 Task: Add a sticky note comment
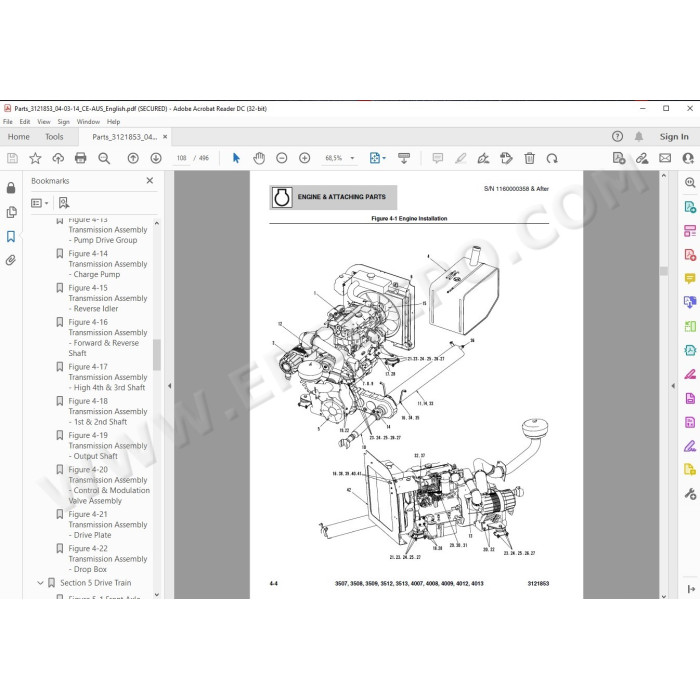438,158
